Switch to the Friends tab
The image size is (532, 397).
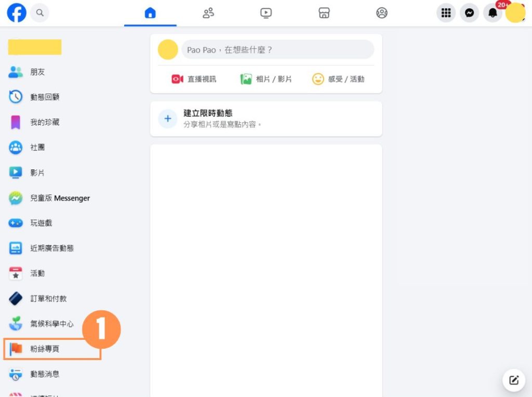(x=208, y=13)
